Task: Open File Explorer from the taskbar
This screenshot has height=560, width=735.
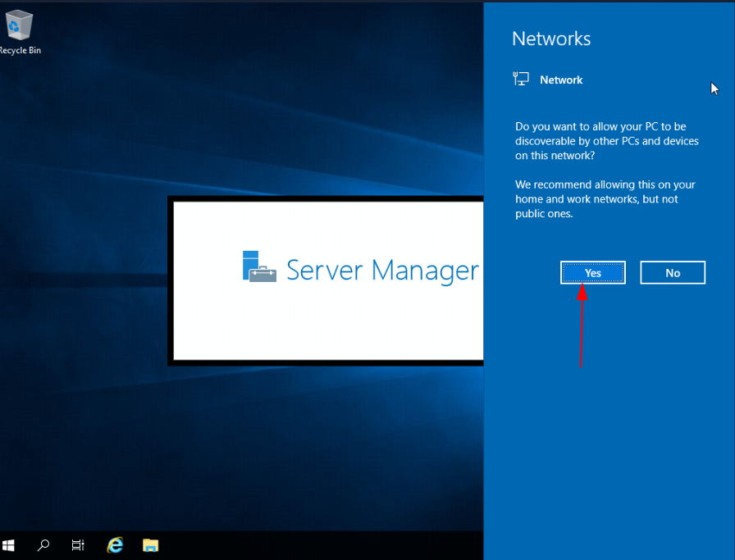Action: (x=150, y=545)
